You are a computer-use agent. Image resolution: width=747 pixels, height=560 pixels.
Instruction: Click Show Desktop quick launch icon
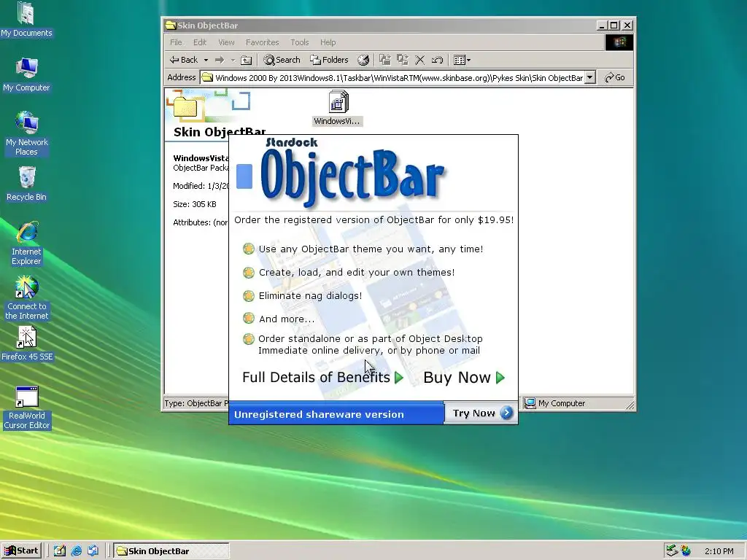[59, 551]
